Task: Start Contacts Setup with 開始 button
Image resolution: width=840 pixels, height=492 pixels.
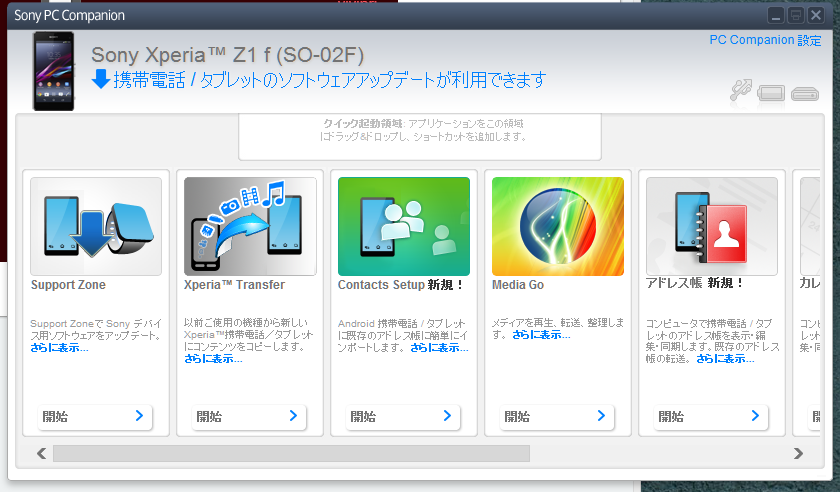Action: [403, 416]
